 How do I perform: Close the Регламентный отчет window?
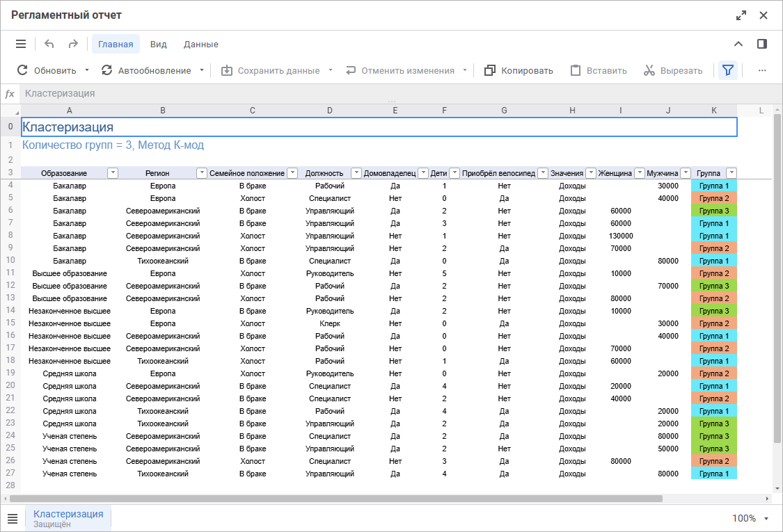[x=764, y=15]
